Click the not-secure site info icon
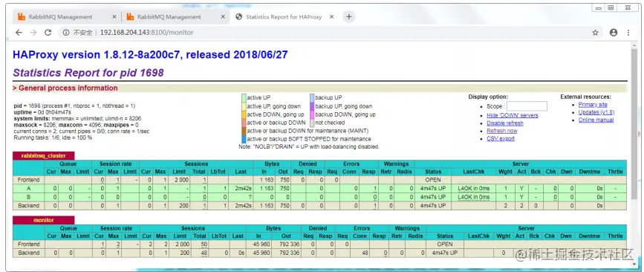The width and height of the screenshot is (644, 272). coord(66,33)
